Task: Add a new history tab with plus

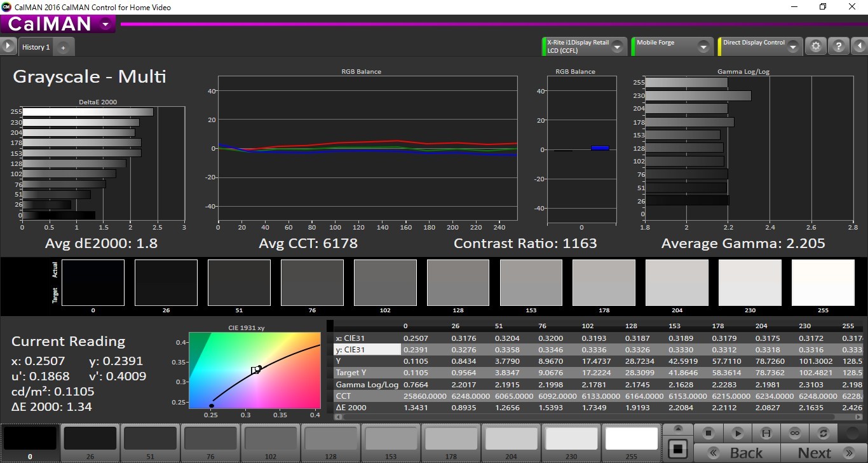Action: (x=64, y=47)
